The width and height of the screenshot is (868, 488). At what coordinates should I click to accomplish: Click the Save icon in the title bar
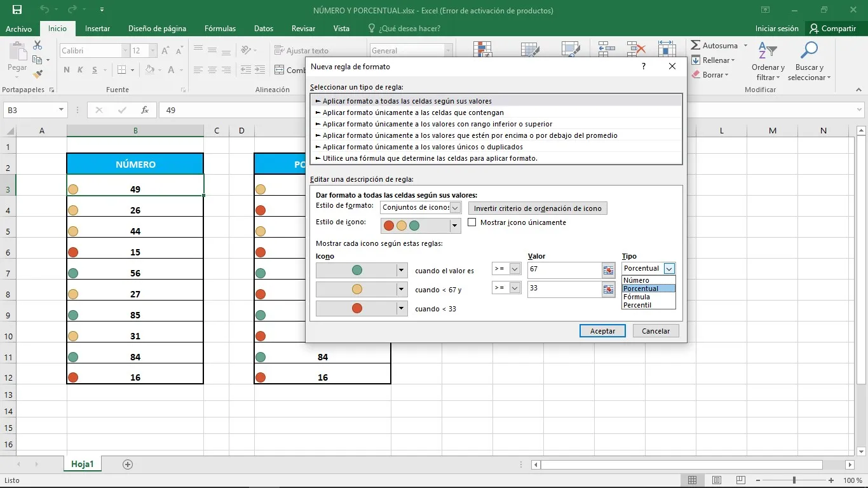click(17, 10)
